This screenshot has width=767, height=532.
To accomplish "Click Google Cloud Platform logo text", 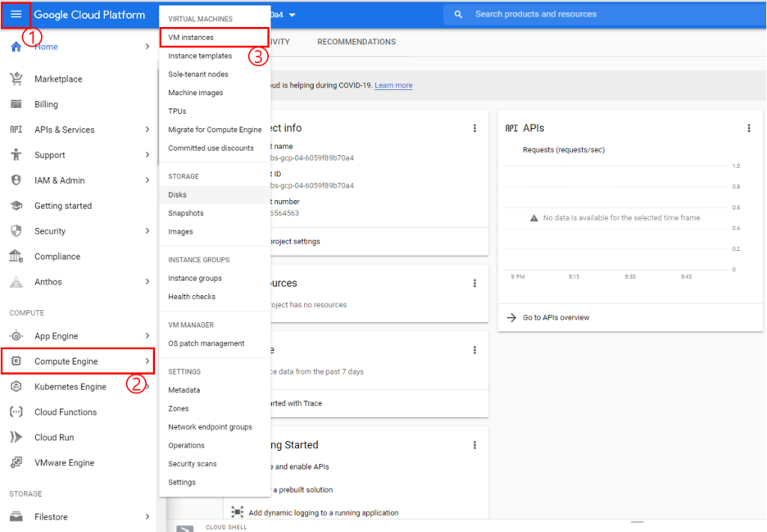I will [89, 15].
